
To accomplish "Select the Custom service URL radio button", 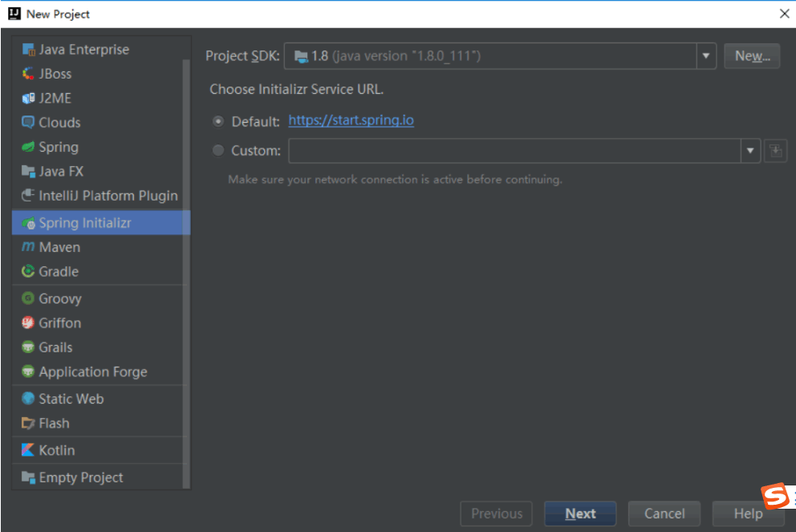I will point(218,150).
